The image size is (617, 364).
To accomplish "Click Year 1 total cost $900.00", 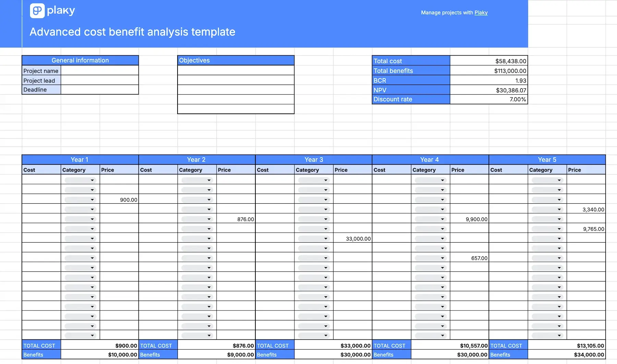I will 100,345.
